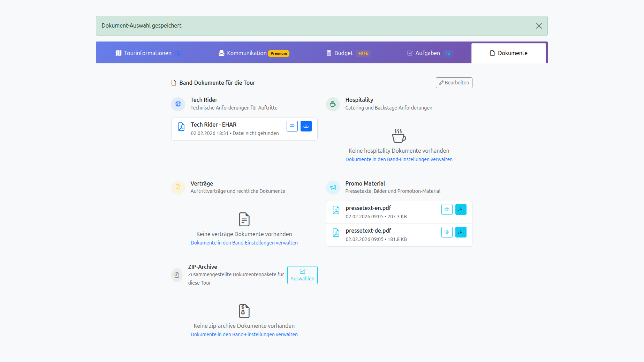Viewport: 644px width, 362px height.
Task: Open the pressetext-de.pdf file entry
Action: 368,231
